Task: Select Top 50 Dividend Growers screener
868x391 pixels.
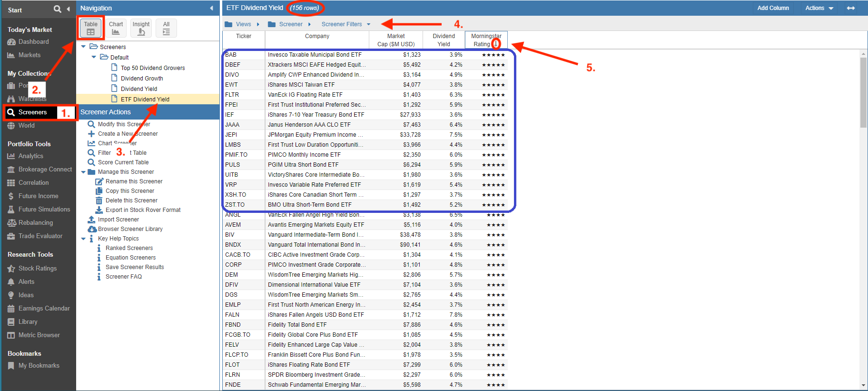Action: click(x=153, y=68)
